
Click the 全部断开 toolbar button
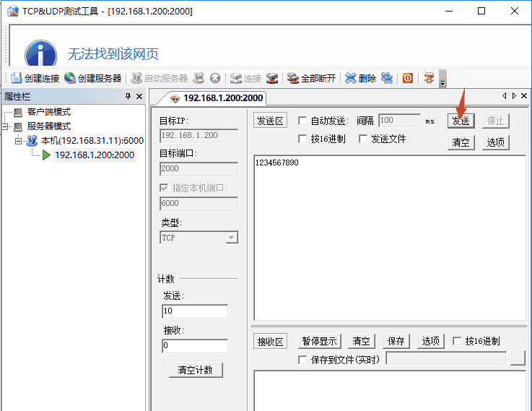[x=311, y=79]
